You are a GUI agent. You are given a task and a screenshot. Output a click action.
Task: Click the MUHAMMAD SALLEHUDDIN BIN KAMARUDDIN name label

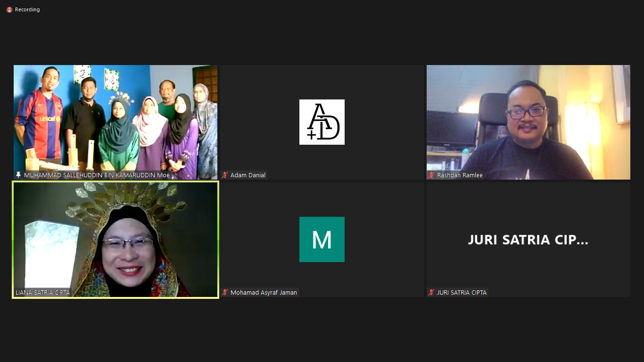97,175
